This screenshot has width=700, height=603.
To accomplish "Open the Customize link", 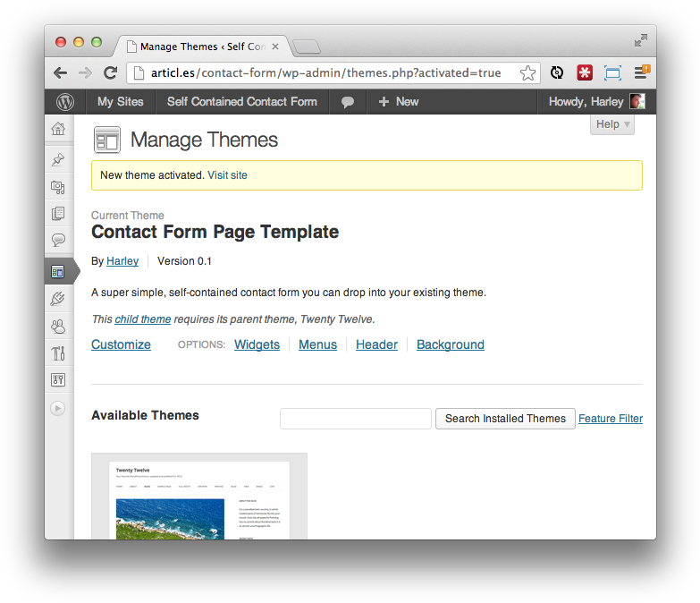I will (121, 344).
